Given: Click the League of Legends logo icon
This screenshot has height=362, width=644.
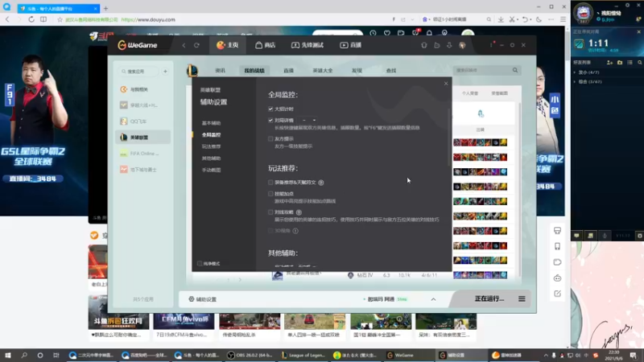Looking at the screenshot, I should 192,71.
